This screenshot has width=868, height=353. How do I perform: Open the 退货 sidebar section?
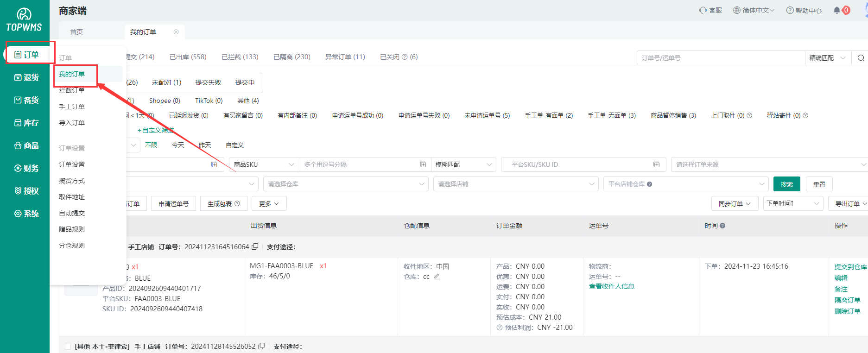click(x=26, y=77)
